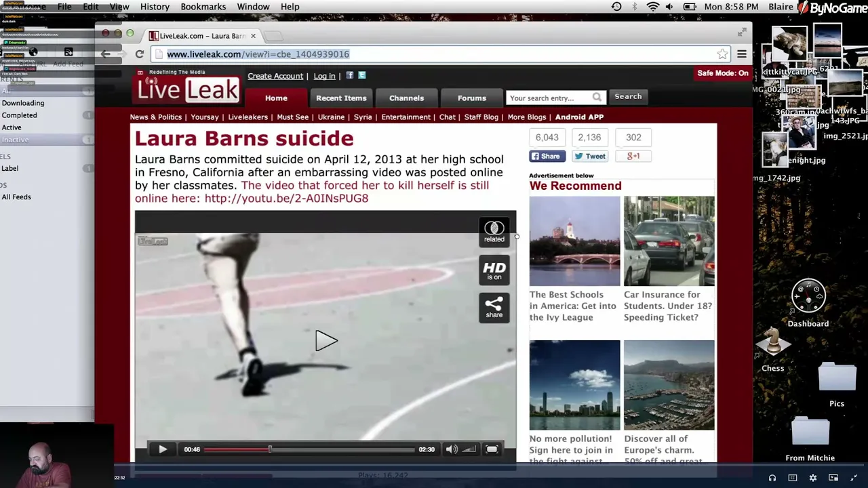Share the video on Facebook
Viewport: 868px width, 488px height.
coord(547,157)
